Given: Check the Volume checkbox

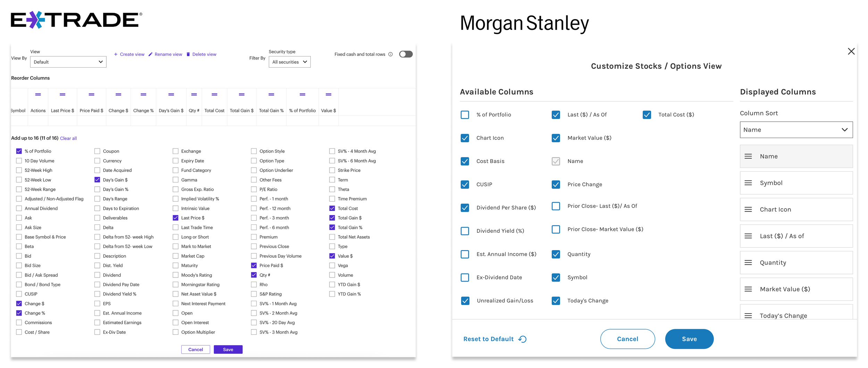Looking at the screenshot, I should tap(332, 275).
